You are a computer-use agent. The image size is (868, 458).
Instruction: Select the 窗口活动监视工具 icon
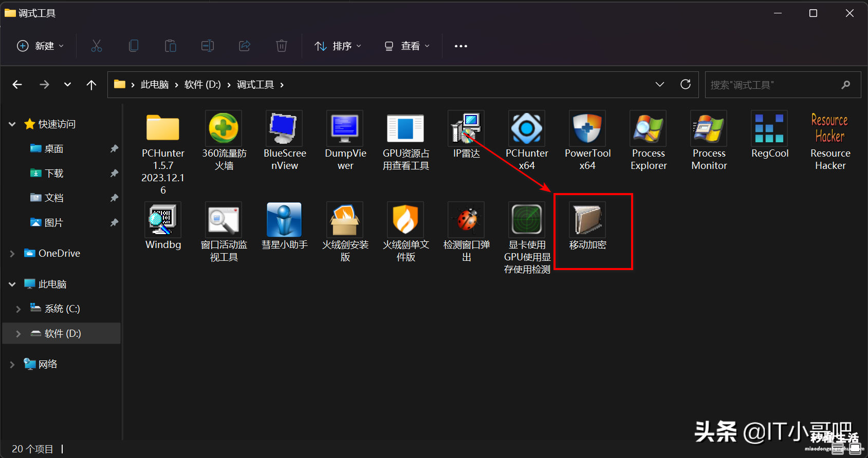tap(224, 219)
